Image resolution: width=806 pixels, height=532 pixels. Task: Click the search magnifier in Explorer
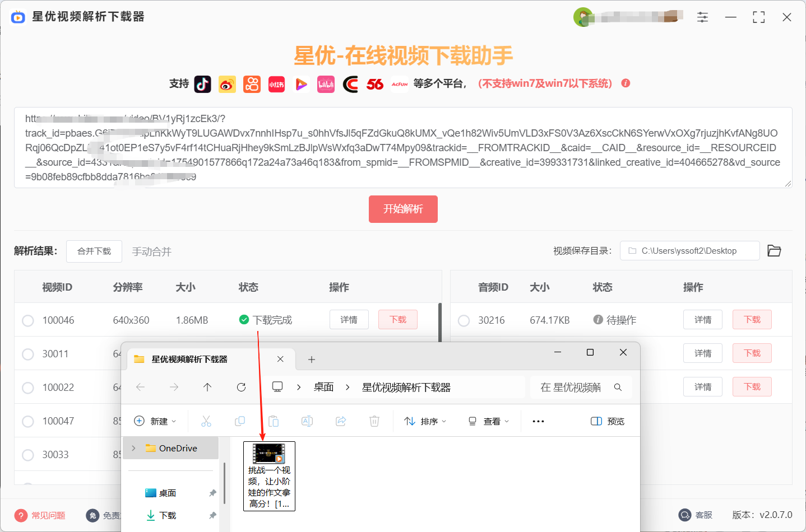click(x=618, y=387)
